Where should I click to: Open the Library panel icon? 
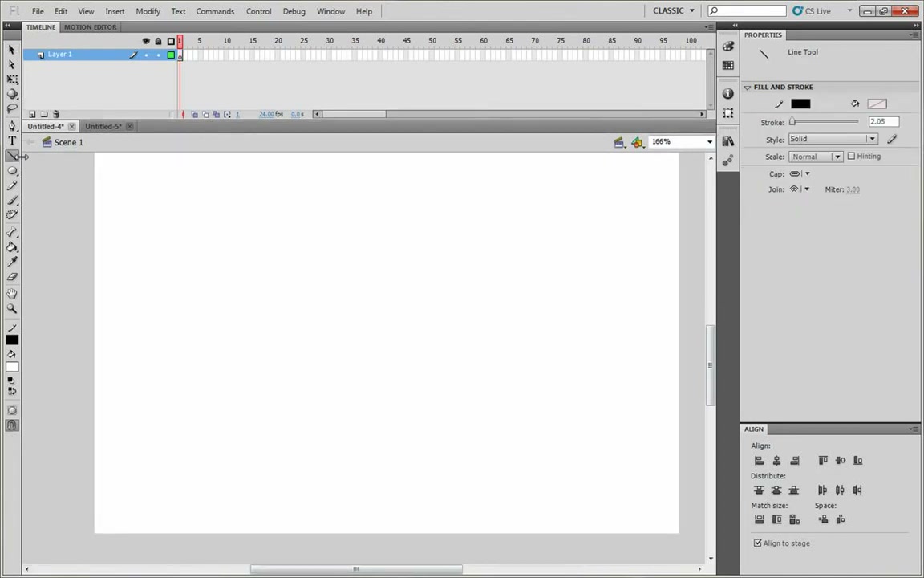pos(728,141)
